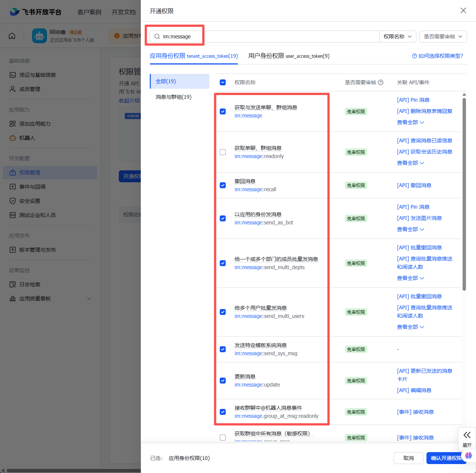Click the 如何选择权限类型 help icon

[x=414, y=56]
